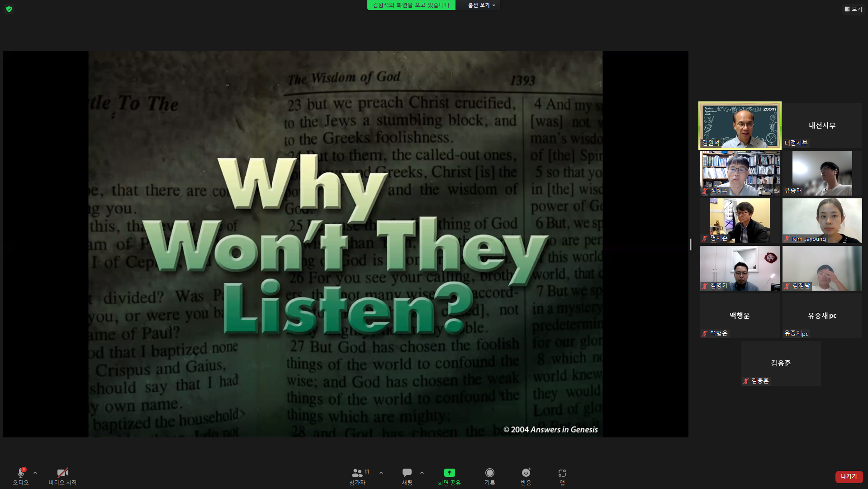Open the participants panel icon

pyautogui.click(x=357, y=473)
